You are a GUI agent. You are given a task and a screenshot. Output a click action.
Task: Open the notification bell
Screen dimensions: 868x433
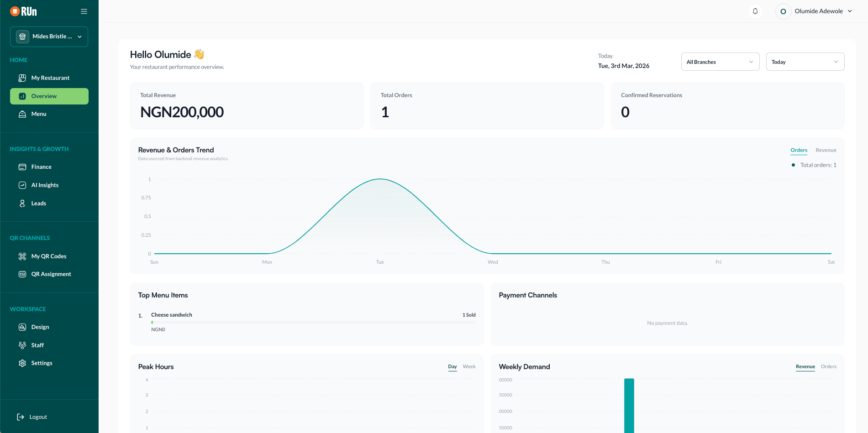pyautogui.click(x=755, y=11)
